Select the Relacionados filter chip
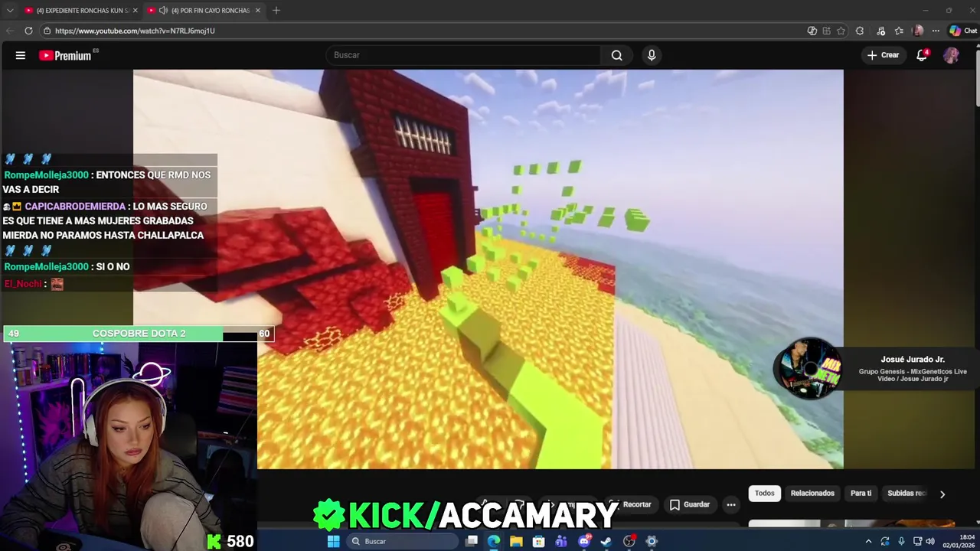Image resolution: width=980 pixels, height=551 pixels. point(812,493)
